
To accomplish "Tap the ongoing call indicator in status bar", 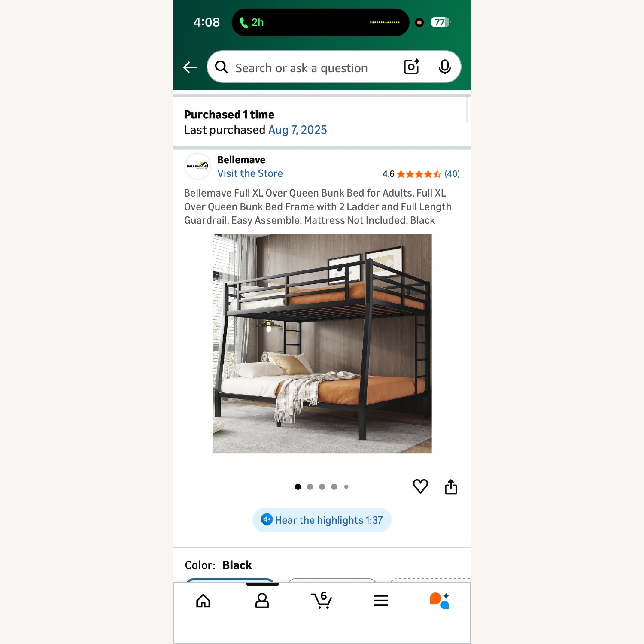I will point(252,22).
